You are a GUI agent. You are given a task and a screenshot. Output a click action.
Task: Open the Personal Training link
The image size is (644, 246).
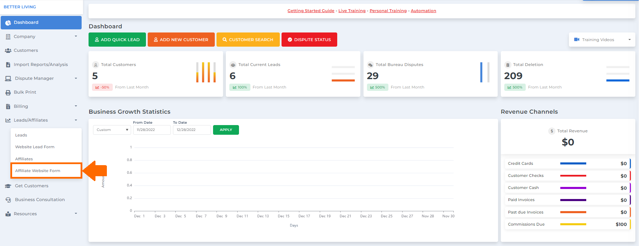(388, 11)
